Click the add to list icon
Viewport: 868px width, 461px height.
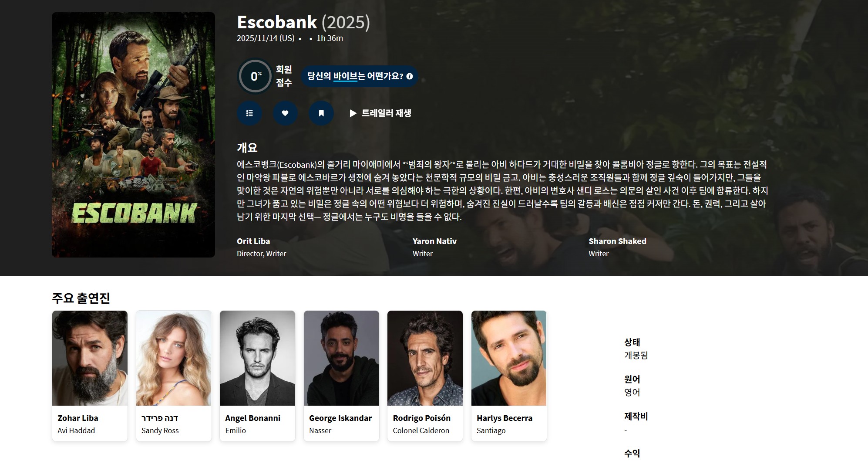coord(249,113)
